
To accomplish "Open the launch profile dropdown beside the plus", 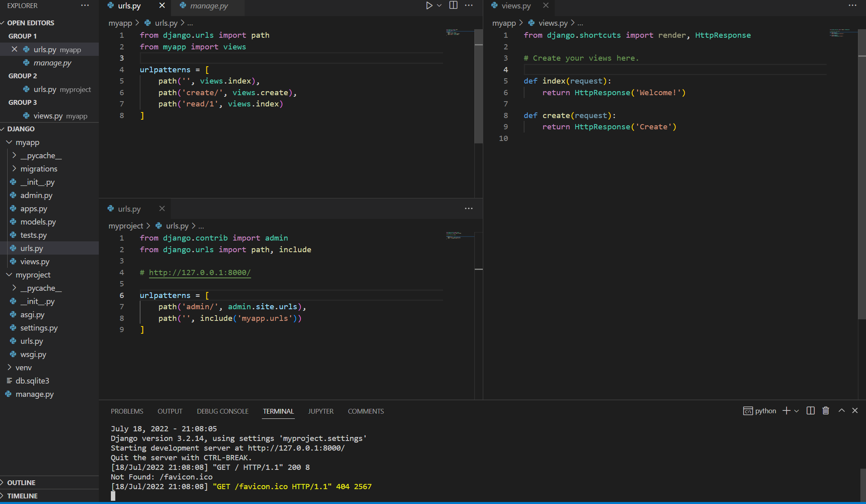I will 797,411.
